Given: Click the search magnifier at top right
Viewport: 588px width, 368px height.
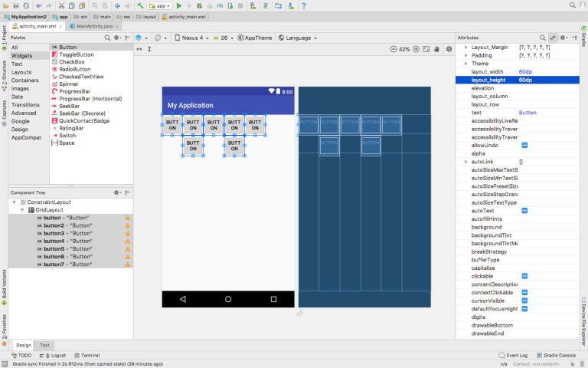Looking at the screenshot, I should coord(572,5).
